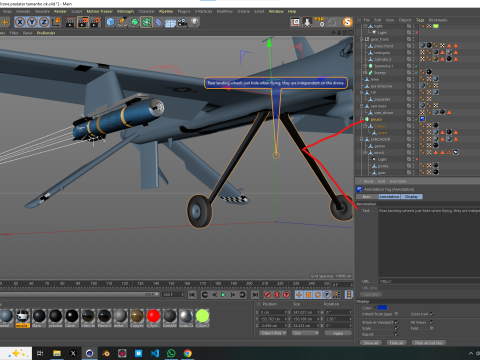
Task: Collapse the LANCADOR hierarchy
Action: tap(361, 139)
